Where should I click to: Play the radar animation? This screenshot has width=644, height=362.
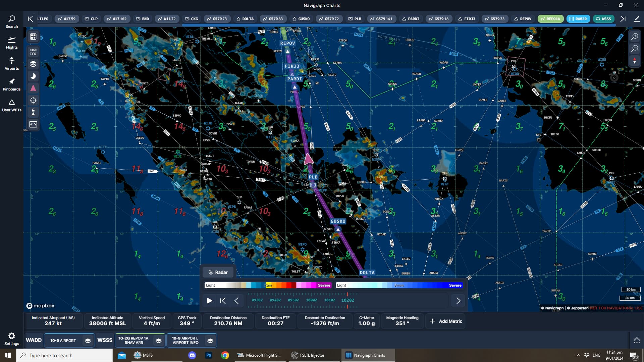click(210, 301)
